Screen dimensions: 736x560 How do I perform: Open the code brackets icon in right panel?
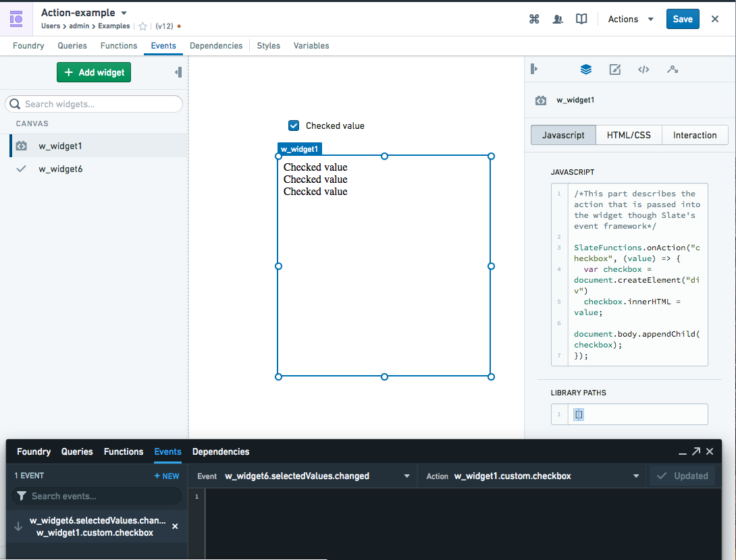tap(643, 69)
